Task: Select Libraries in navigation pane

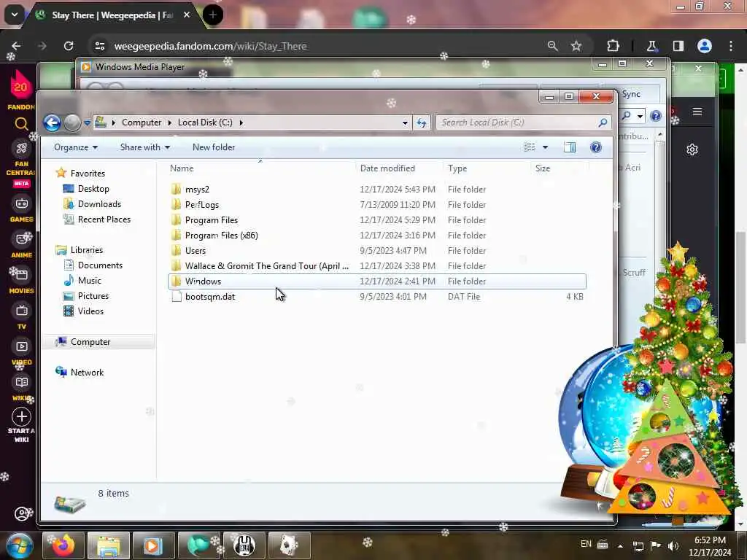Action: coord(87,250)
